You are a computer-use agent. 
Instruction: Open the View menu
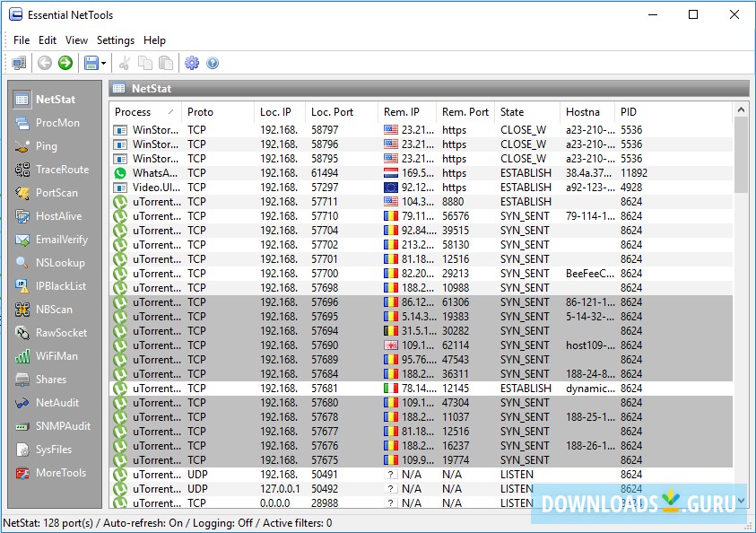pyautogui.click(x=76, y=40)
